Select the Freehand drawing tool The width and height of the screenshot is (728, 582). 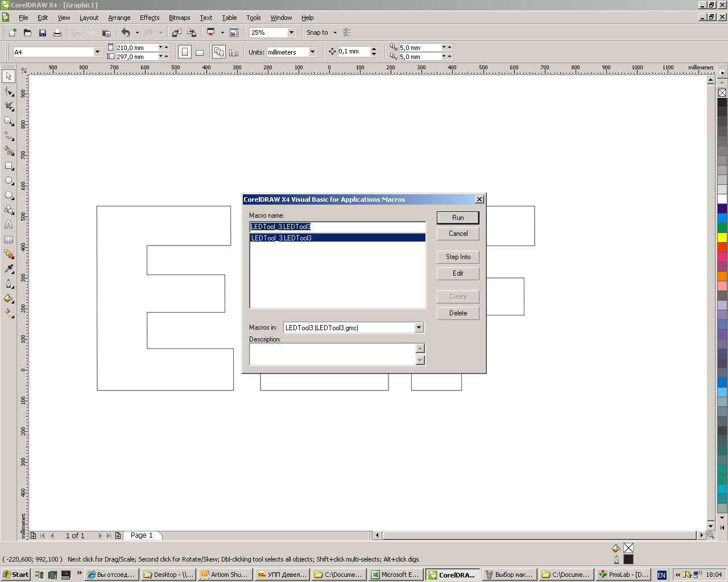[x=9, y=136]
